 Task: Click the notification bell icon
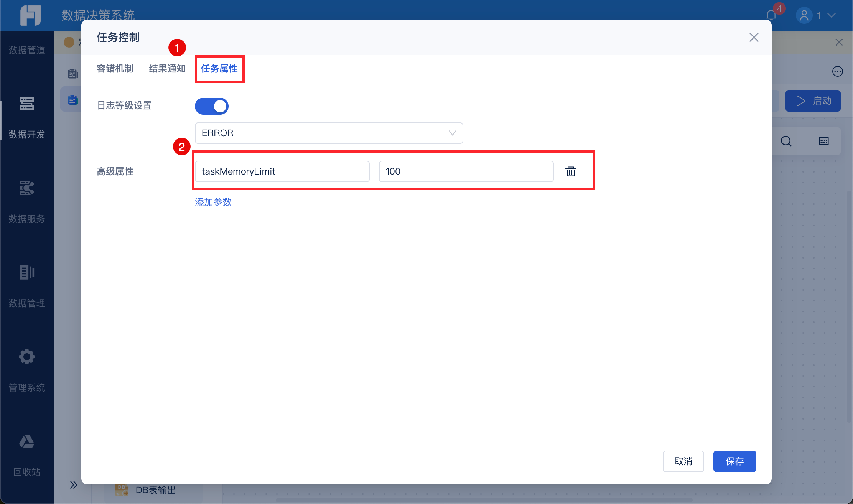pos(771,15)
